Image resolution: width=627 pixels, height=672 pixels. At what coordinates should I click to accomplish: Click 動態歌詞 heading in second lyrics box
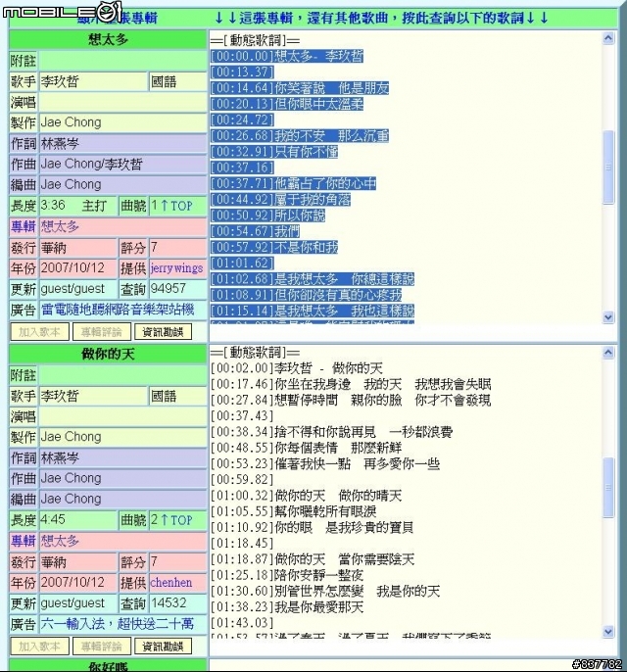pos(255,353)
